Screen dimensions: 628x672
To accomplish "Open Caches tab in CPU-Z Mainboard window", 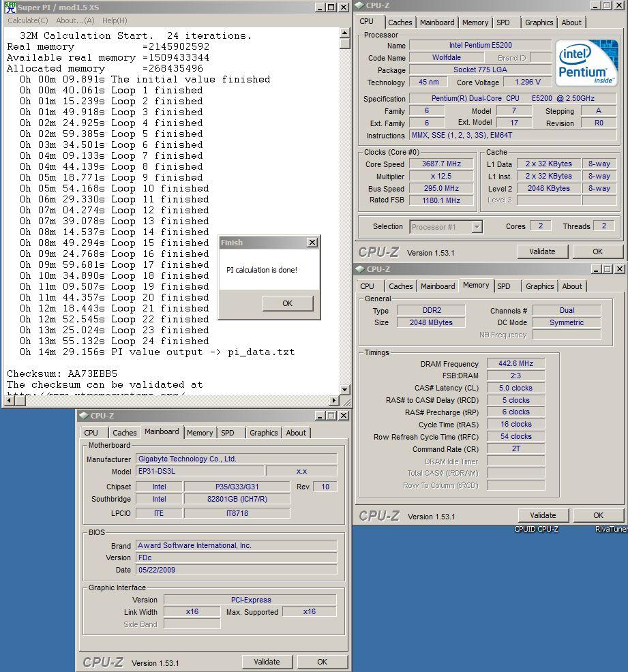I will (125, 433).
